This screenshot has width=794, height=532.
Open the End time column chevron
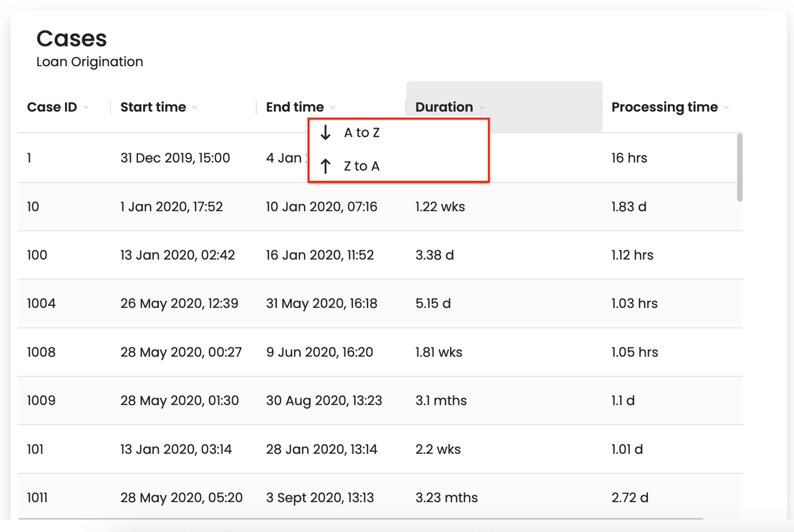pos(333,107)
